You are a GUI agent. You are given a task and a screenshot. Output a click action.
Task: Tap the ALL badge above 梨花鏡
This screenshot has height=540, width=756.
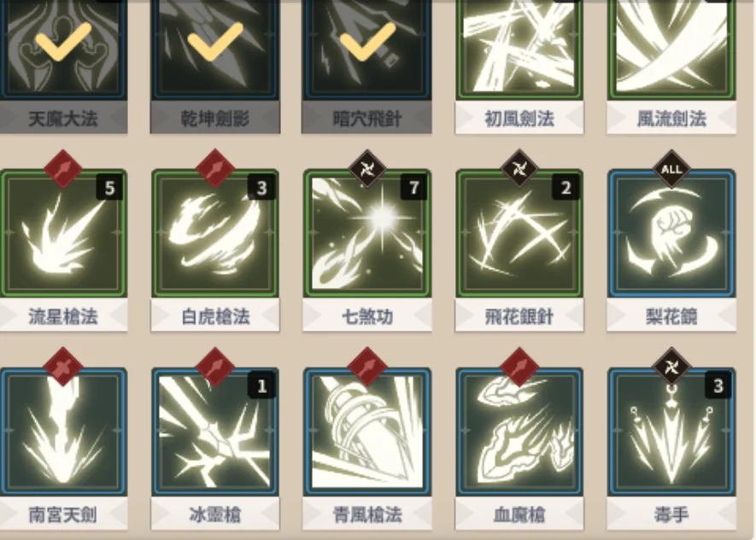[671, 169]
